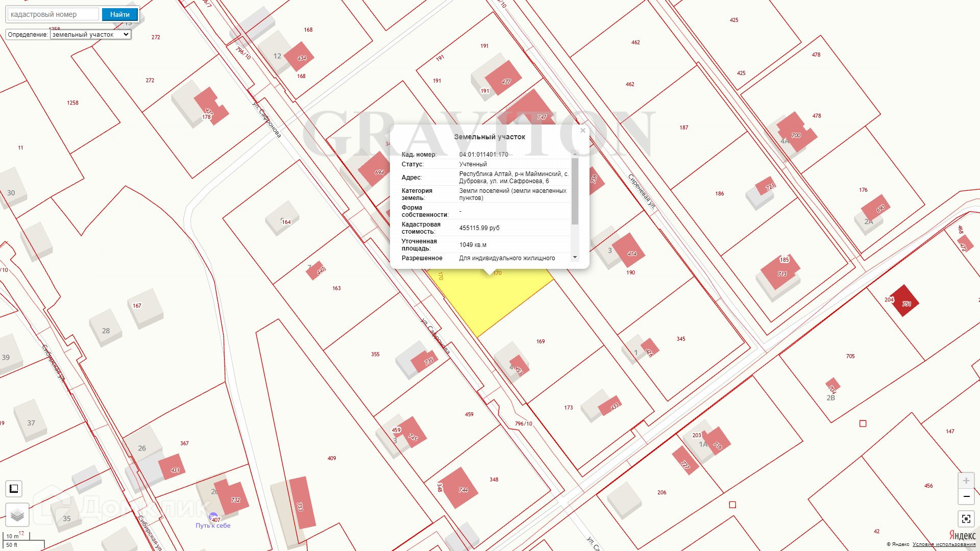Open Условия использования link
Viewport: 980px width, 551px height.
(944, 544)
